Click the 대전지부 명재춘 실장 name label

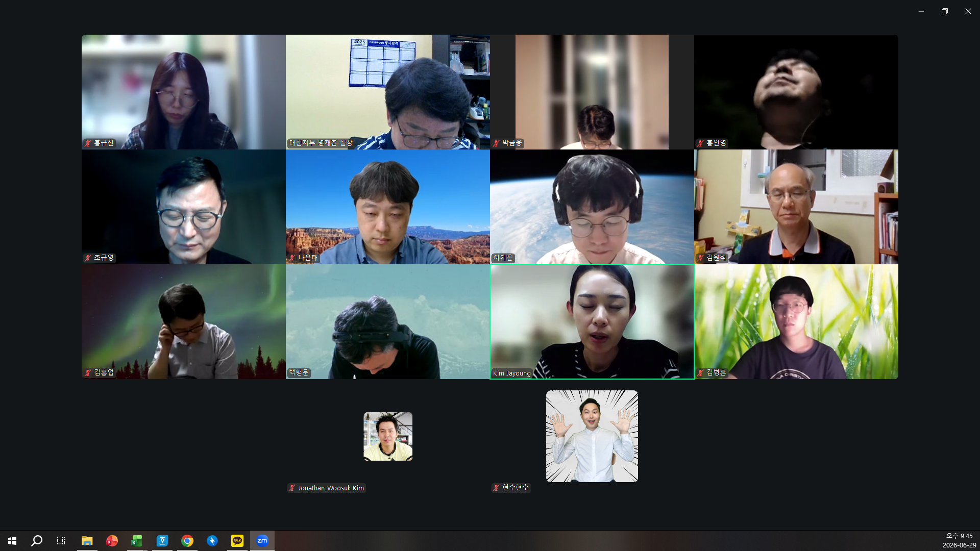pos(321,143)
